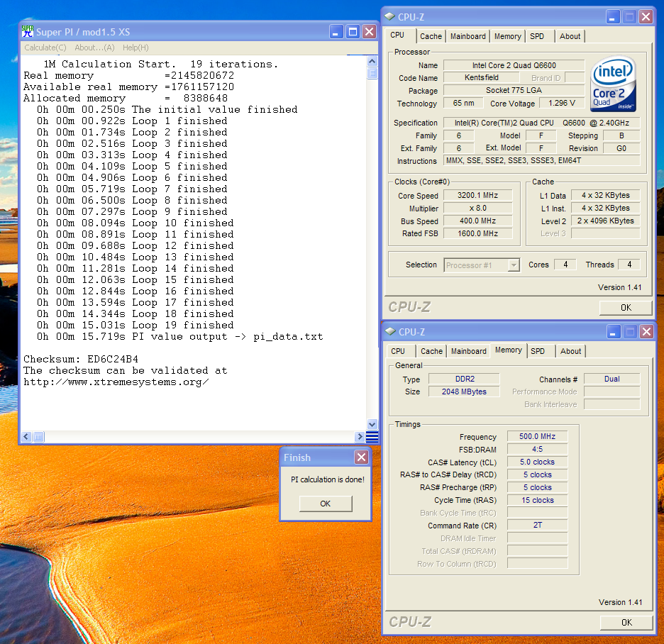Viewport: 664px width, 644px height.
Task: Click the Bus Speed 400.0 MHz value
Action: tap(477, 221)
